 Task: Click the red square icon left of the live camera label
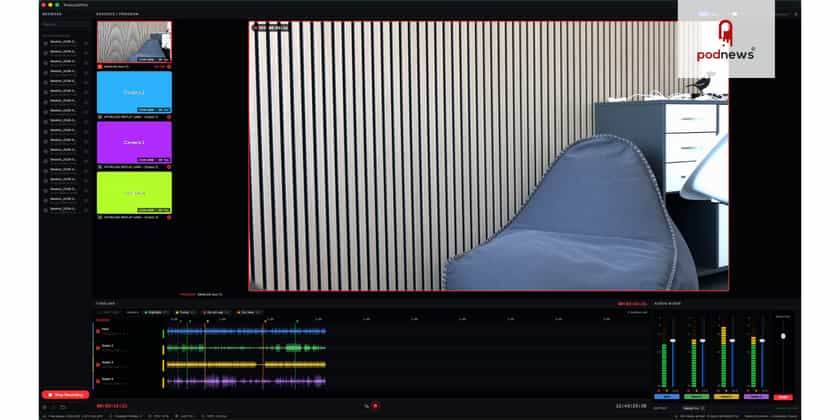(x=100, y=66)
